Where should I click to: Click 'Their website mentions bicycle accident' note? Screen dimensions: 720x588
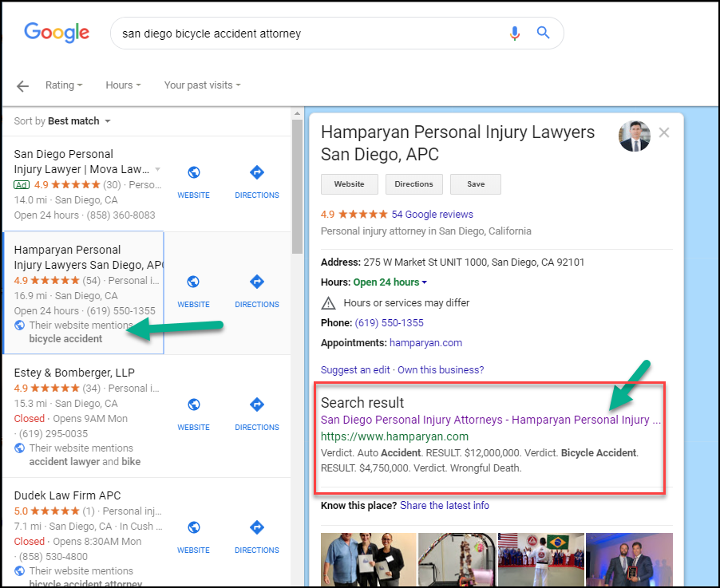click(x=73, y=332)
